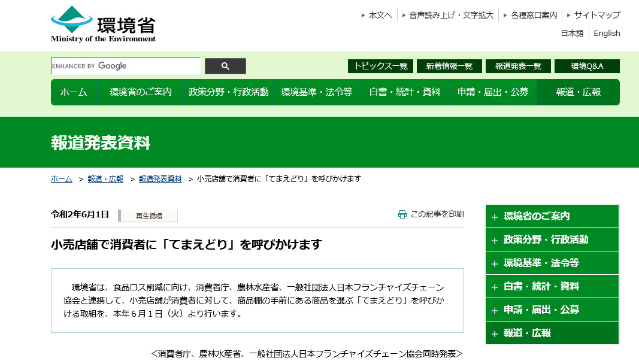Switch language to English
This screenshot has height=364, width=639.
coord(607,34)
